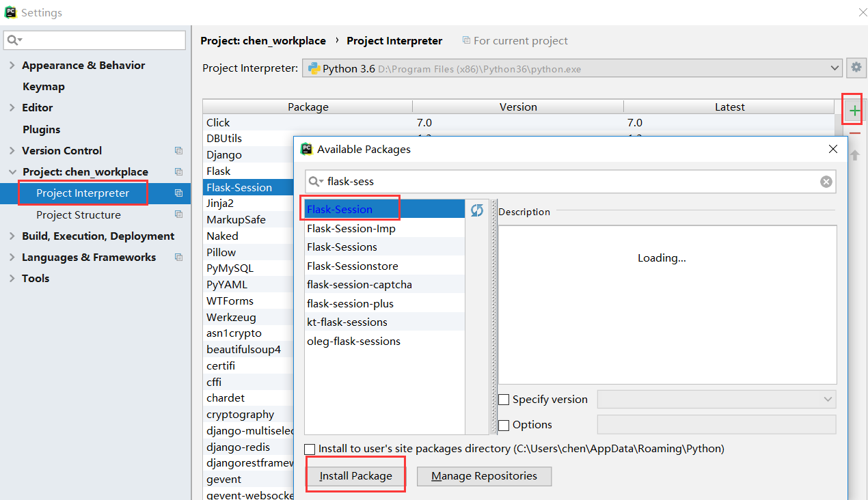868x500 pixels.
Task: Click the Install Package button
Action: (x=356, y=476)
